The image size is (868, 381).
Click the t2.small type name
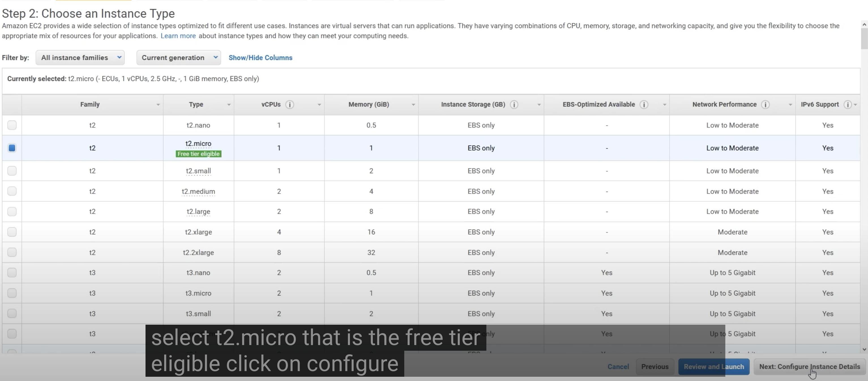pyautogui.click(x=198, y=171)
